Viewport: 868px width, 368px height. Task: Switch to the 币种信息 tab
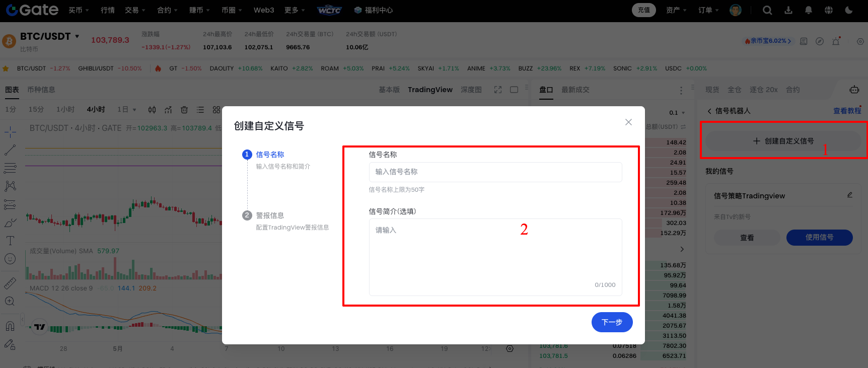click(41, 90)
